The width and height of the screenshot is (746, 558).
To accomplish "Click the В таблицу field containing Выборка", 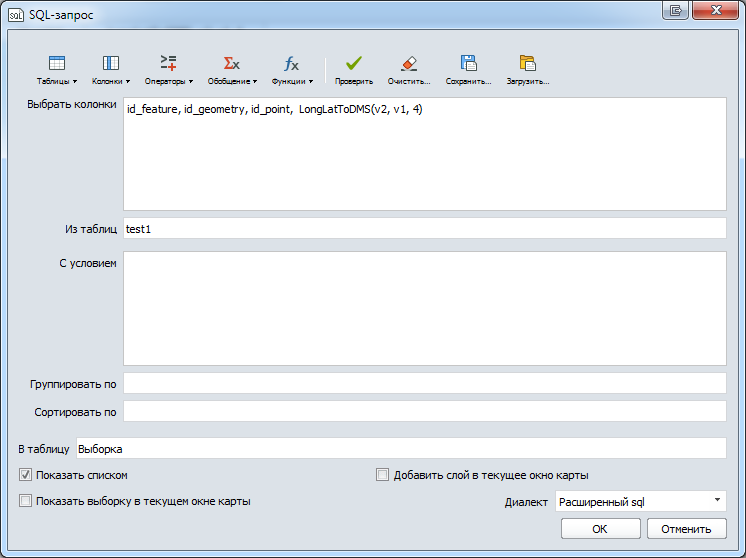I will (x=400, y=450).
